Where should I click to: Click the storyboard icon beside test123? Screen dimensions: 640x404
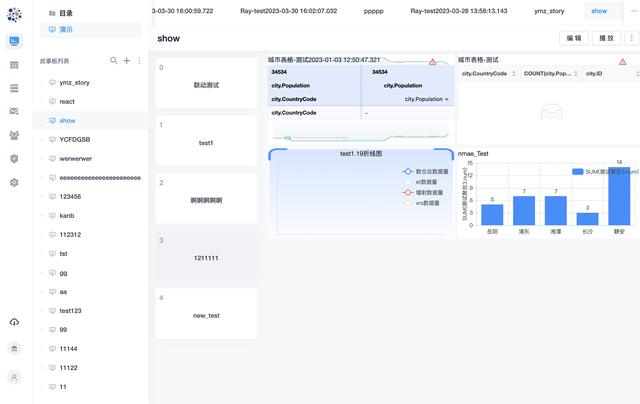coord(52,311)
